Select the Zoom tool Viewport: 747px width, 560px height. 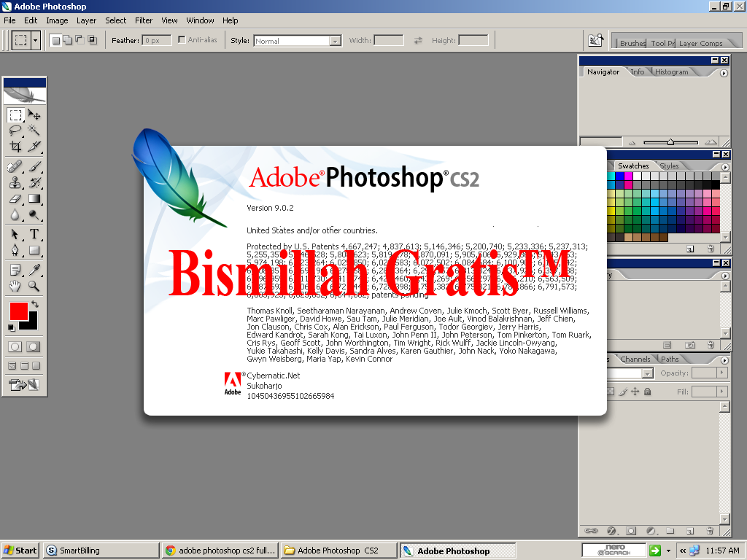click(x=34, y=286)
